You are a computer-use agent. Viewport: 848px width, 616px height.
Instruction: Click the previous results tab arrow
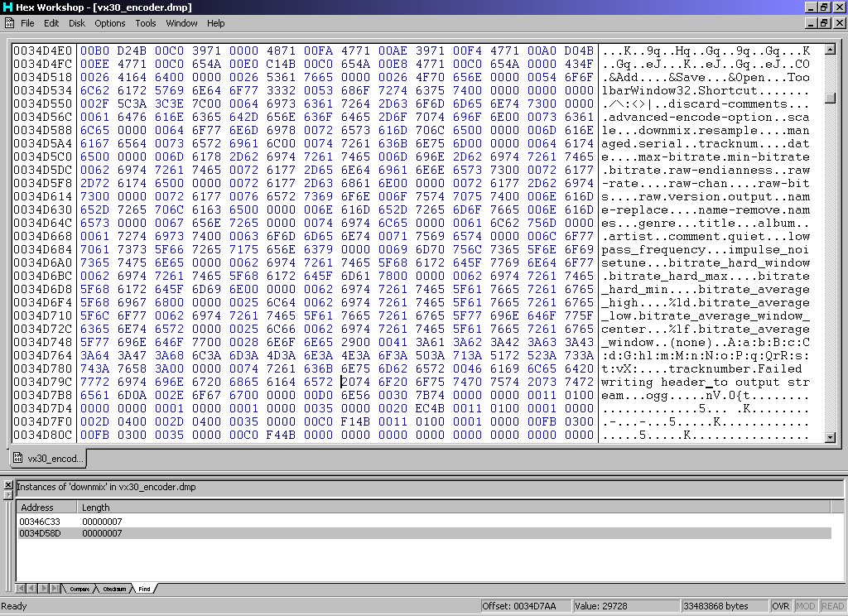[31, 589]
